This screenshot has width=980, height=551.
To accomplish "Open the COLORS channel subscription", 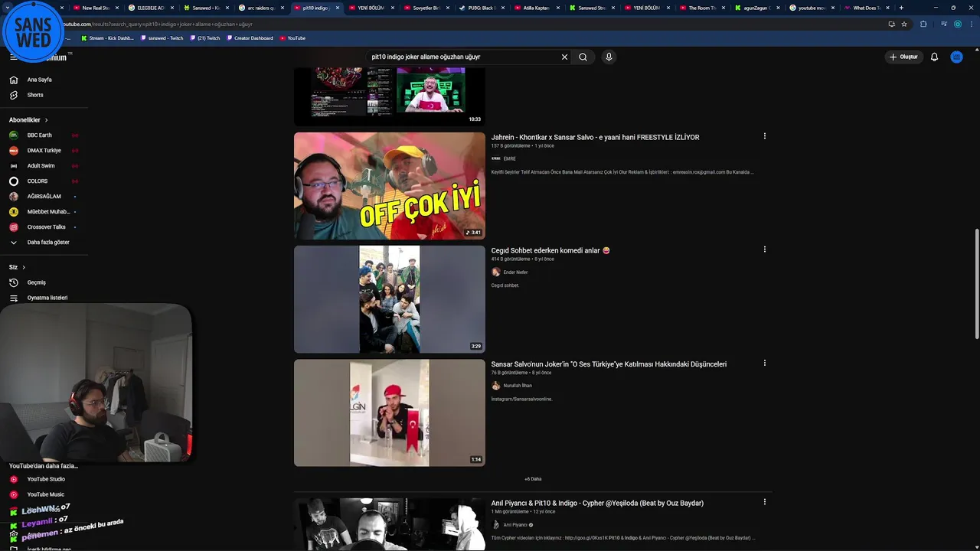I will (44, 181).
